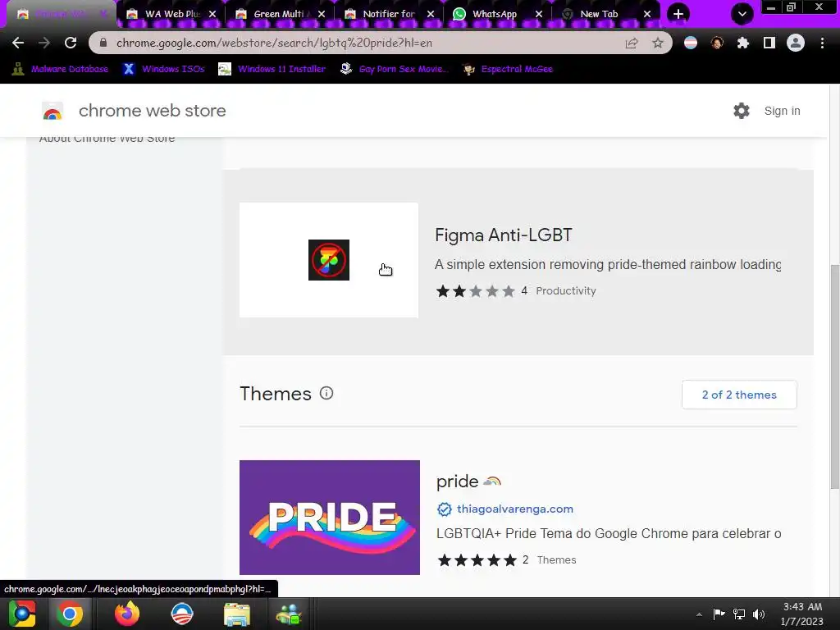Open the volume speaker tray icon
Image resolution: width=840 pixels, height=630 pixels.
(759, 614)
